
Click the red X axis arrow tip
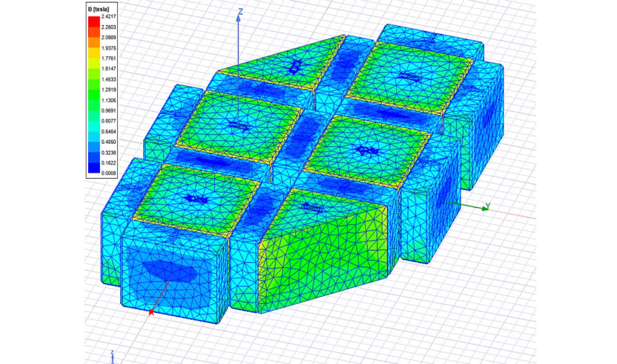pyautogui.click(x=151, y=312)
